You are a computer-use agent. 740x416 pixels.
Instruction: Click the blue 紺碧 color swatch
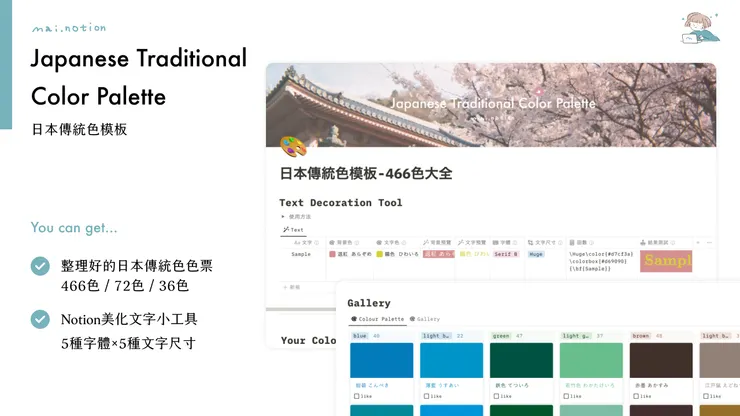pos(381,360)
